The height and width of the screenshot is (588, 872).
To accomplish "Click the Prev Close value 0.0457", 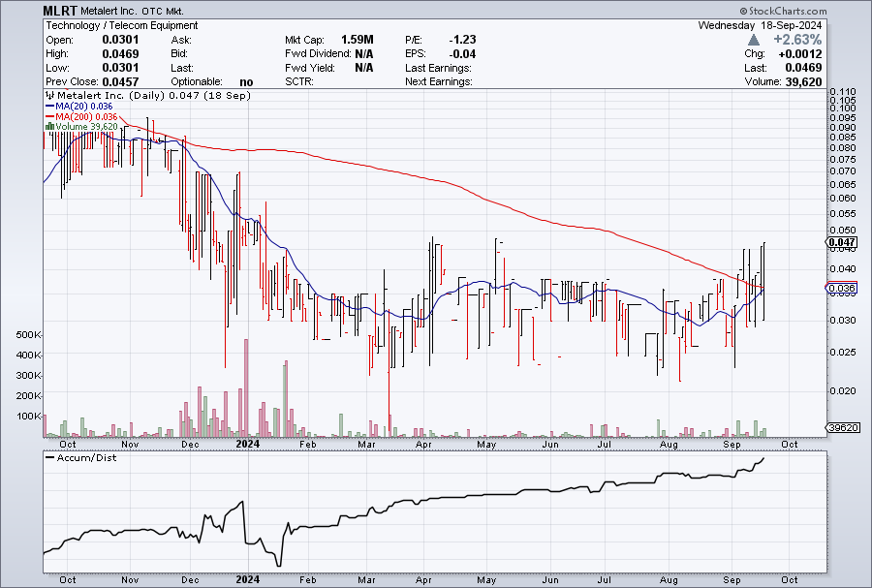I will pos(121,81).
